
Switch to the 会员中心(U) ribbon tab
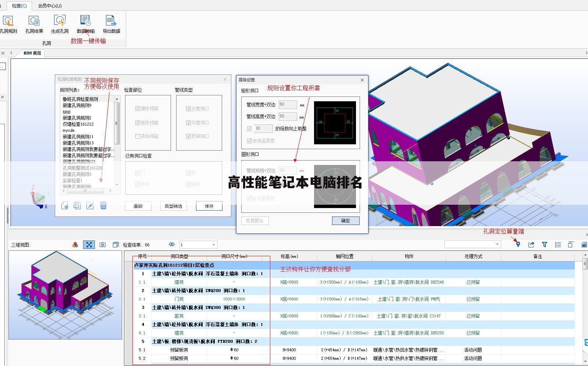50,6
